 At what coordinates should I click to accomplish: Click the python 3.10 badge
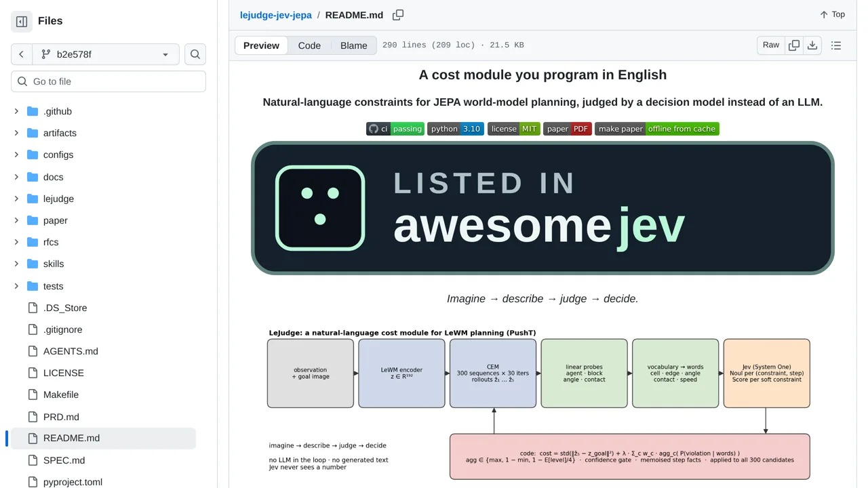click(x=456, y=129)
